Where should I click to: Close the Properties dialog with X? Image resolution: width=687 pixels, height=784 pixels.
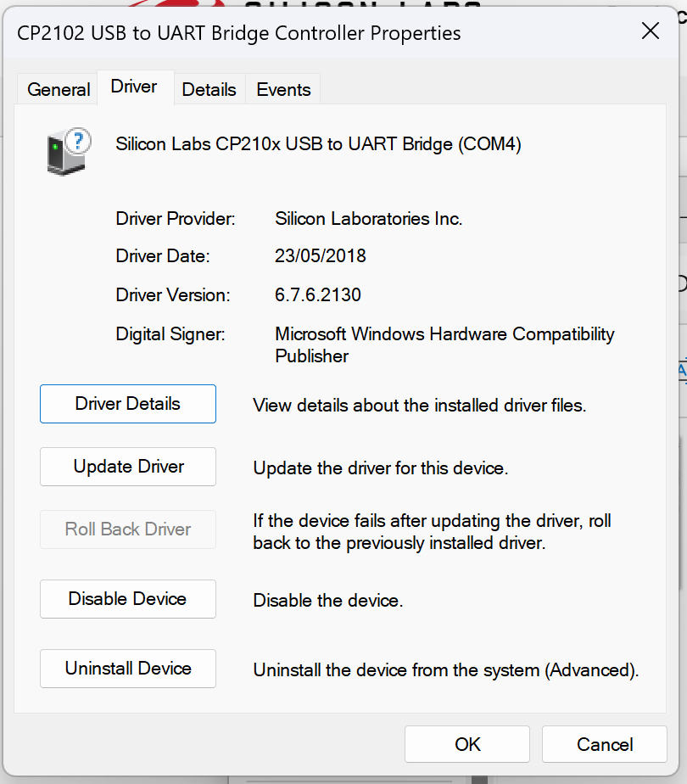[x=651, y=32]
